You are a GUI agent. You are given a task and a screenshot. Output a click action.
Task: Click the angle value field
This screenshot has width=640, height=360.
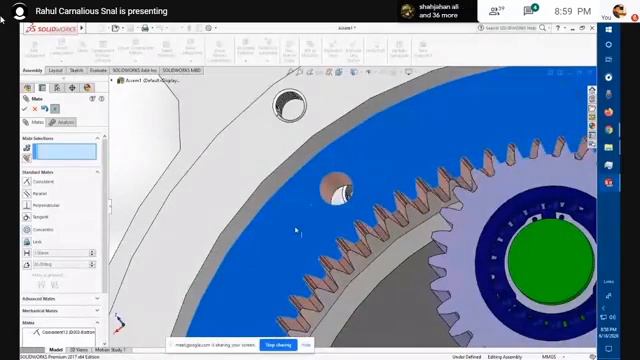61,264
